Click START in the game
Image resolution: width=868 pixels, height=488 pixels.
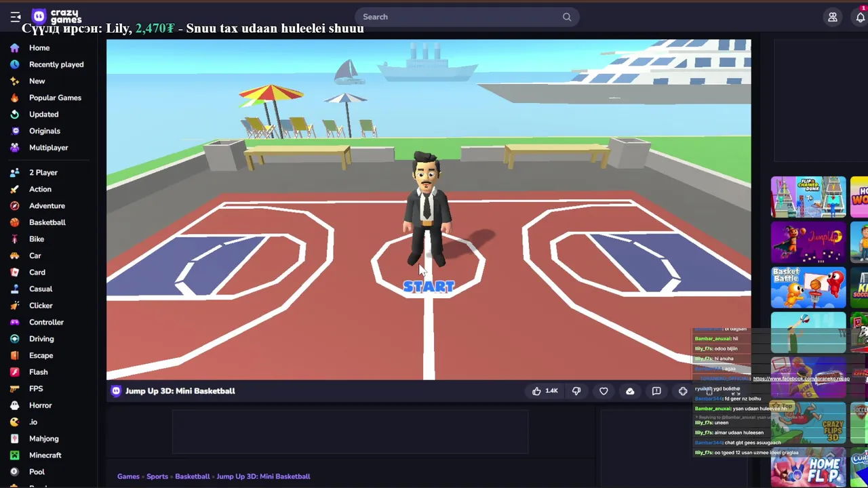coord(429,287)
